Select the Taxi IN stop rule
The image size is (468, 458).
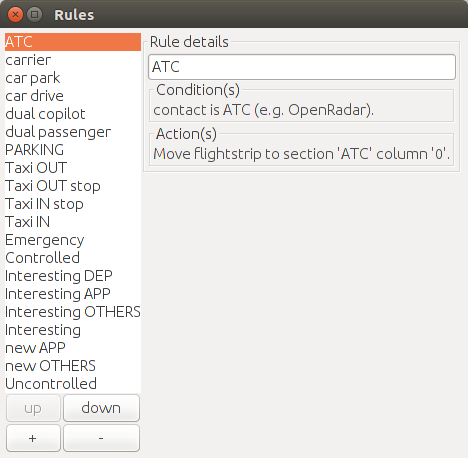pyautogui.click(x=73, y=204)
